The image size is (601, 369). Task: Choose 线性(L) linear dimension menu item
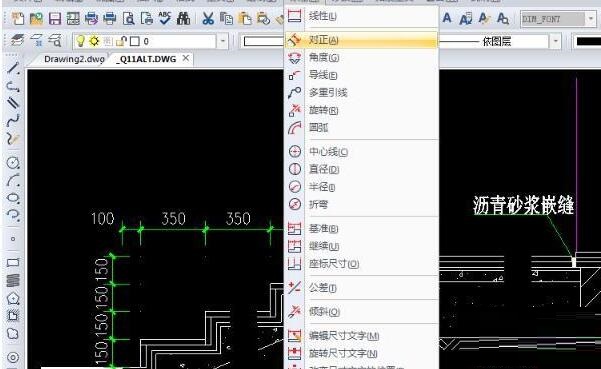point(361,16)
